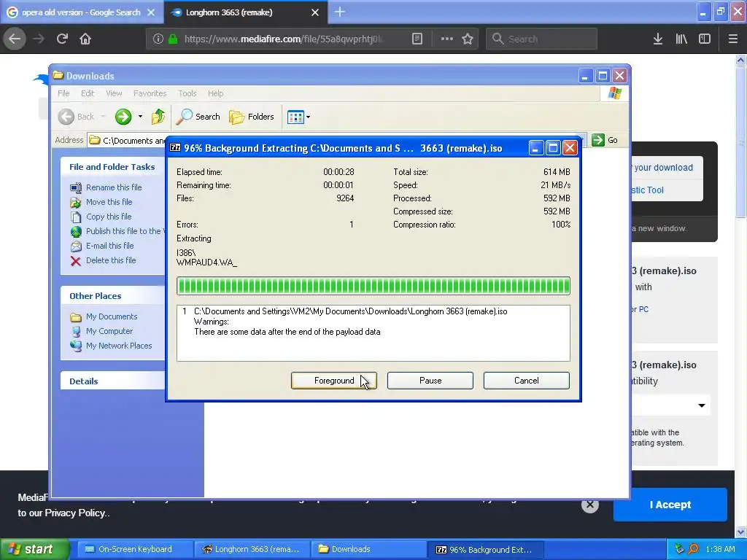The height and width of the screenshot is (560, 747).
Task: Open the Firefox hamburger menu
Action: coord(733,39)
